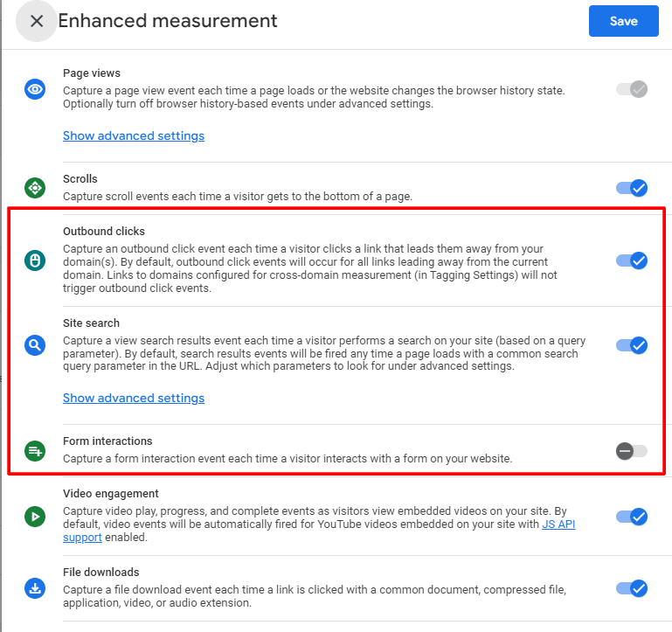Image resolution: width=672 pixels, height=632 pixels.
Task: Close the Enhanced measurement panel
Action: 37,21
